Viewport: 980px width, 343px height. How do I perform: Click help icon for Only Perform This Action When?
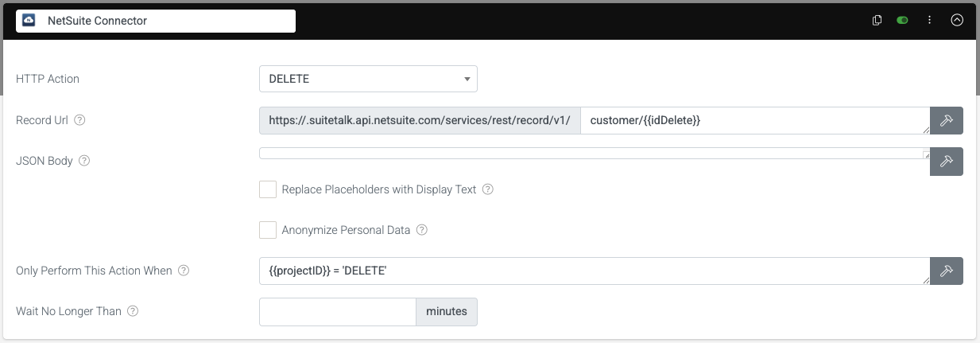pyautogui.click(x=184, y=271)
